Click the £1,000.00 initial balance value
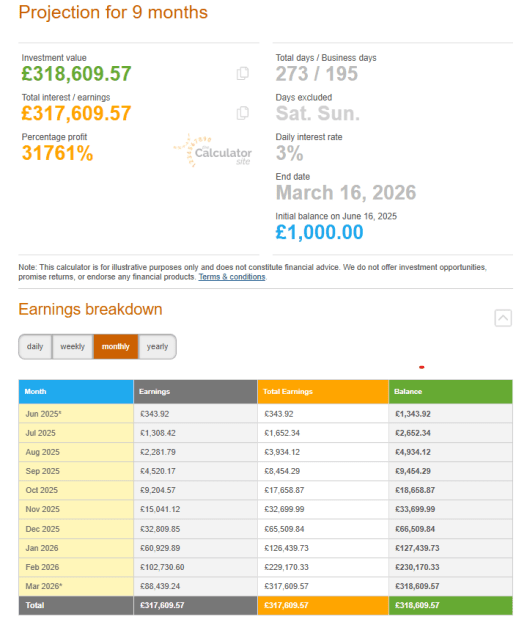Image resolution: width=527 pixels, height=625 pixels. [319, 232]
